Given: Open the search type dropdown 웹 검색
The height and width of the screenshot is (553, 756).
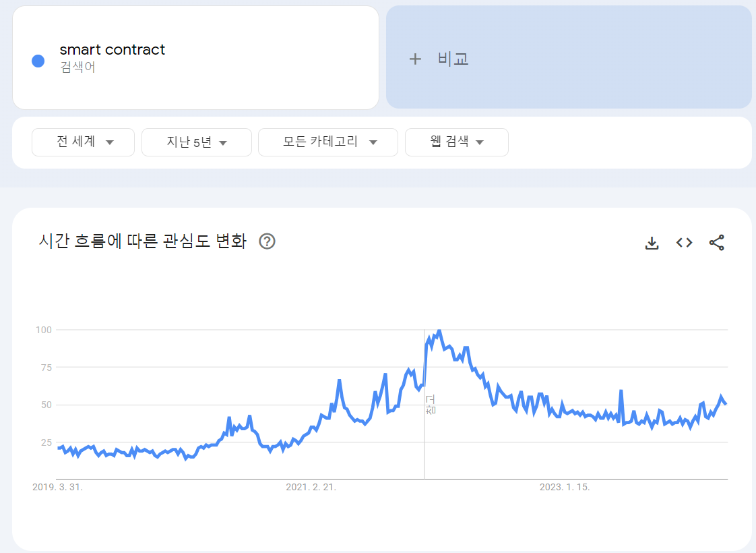Looking at the screenshot, I should [456, 142].
